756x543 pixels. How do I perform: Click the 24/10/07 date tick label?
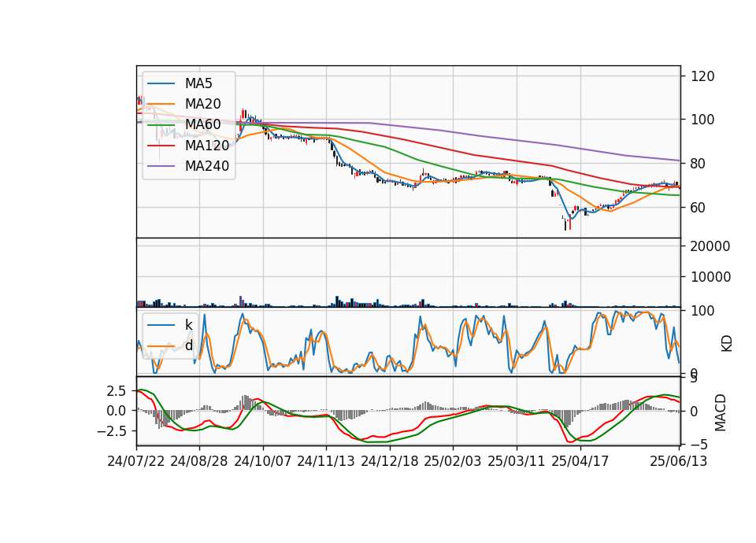pos(263,461)
